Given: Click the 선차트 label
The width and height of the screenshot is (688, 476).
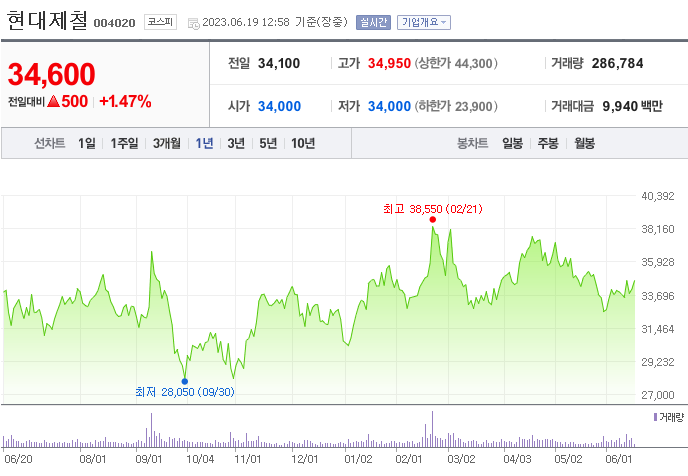Looking at the screenshot, I should click(50, 143).
